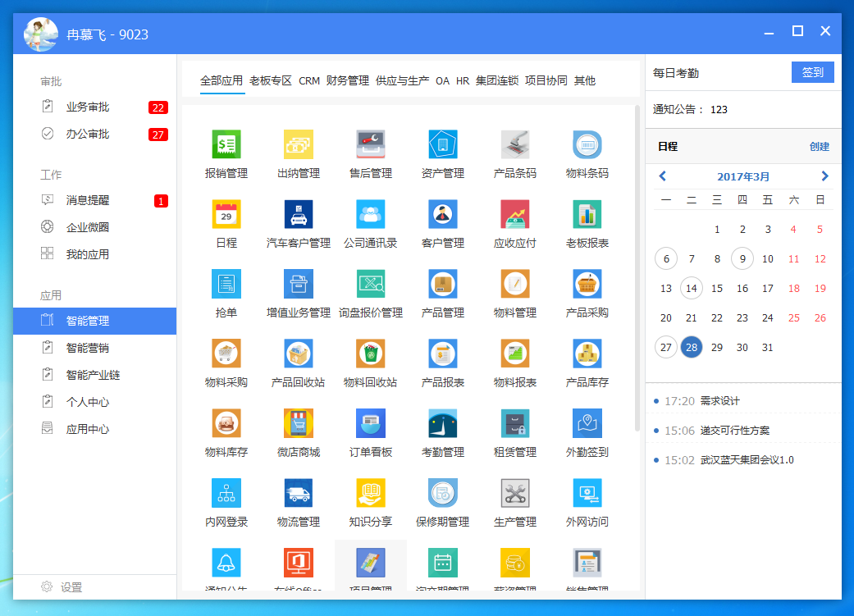Screen dimensions: 854x616
Task: Select March 14 on the calendar
Action: pyautogui.click(x=691, y=288)
